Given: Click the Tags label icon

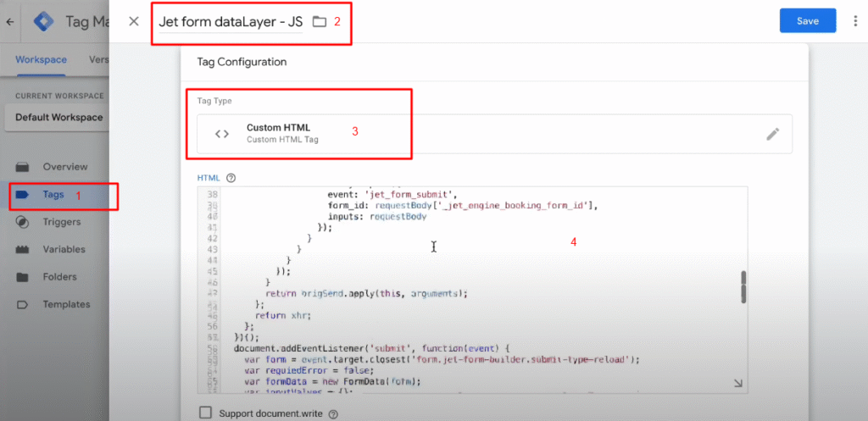Looking at the screenshot, I should point(22,194).
